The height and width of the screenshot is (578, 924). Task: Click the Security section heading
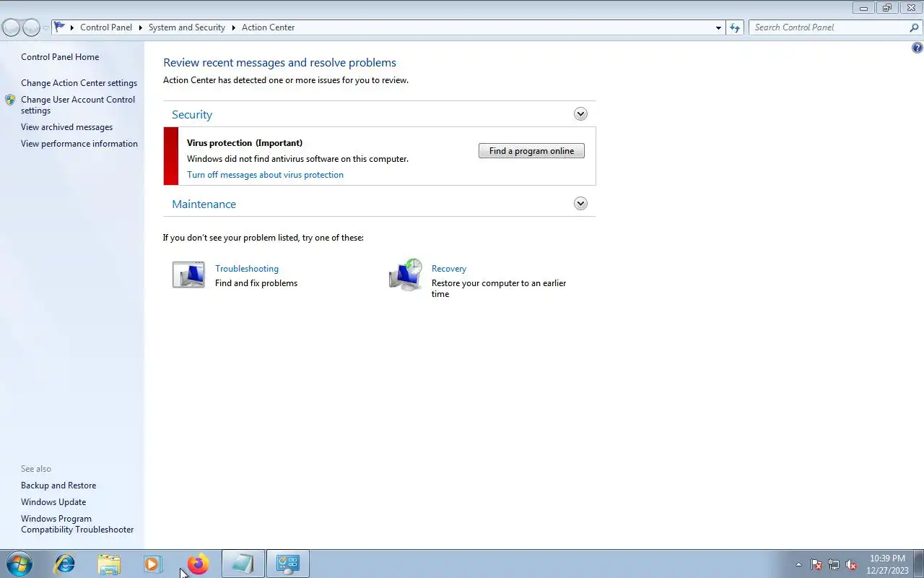point(192,114)
